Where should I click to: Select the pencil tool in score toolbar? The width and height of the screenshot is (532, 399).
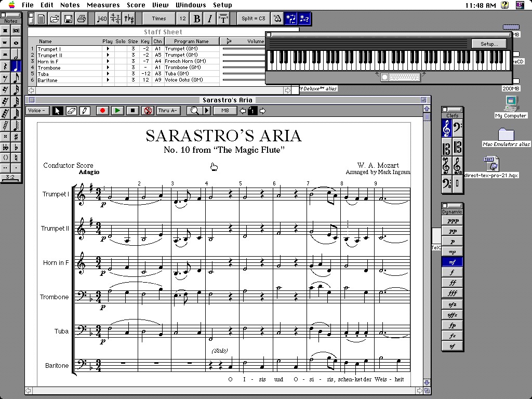point(84,111)
